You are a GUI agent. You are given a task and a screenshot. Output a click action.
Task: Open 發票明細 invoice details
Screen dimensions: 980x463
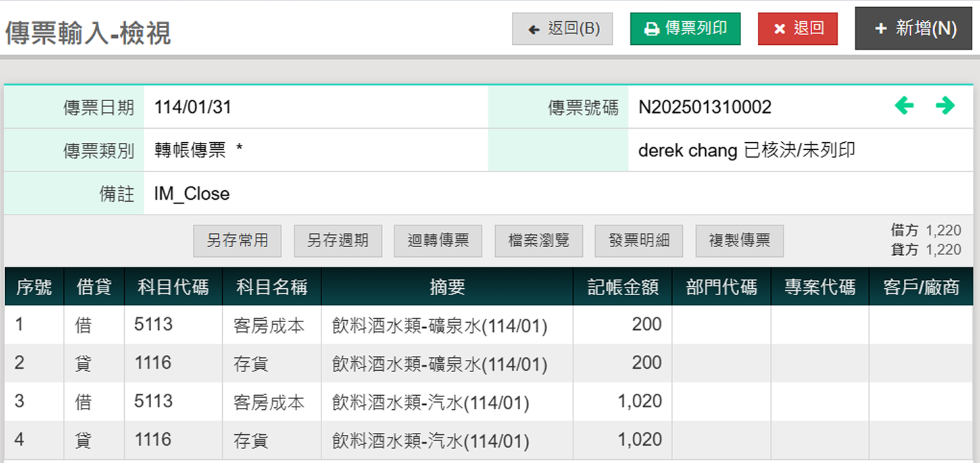(639, 241)
